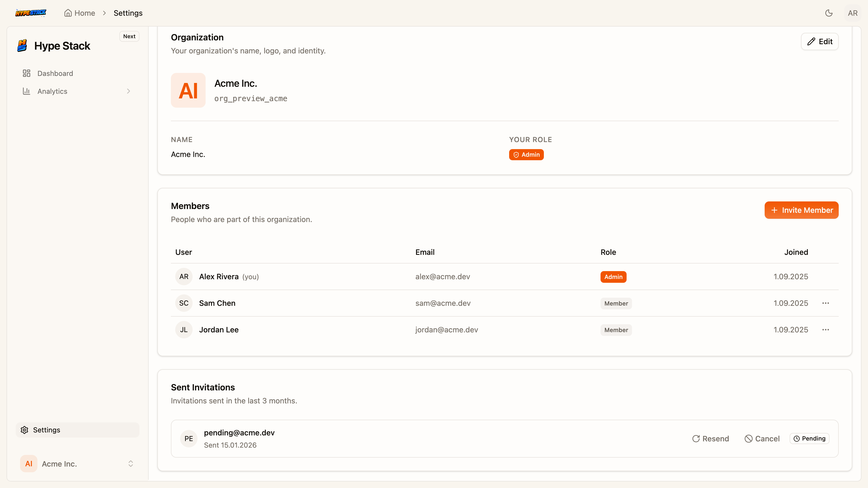Open actions menu for Sam Chen
This screenshot has width=868, height=488.
825,303
